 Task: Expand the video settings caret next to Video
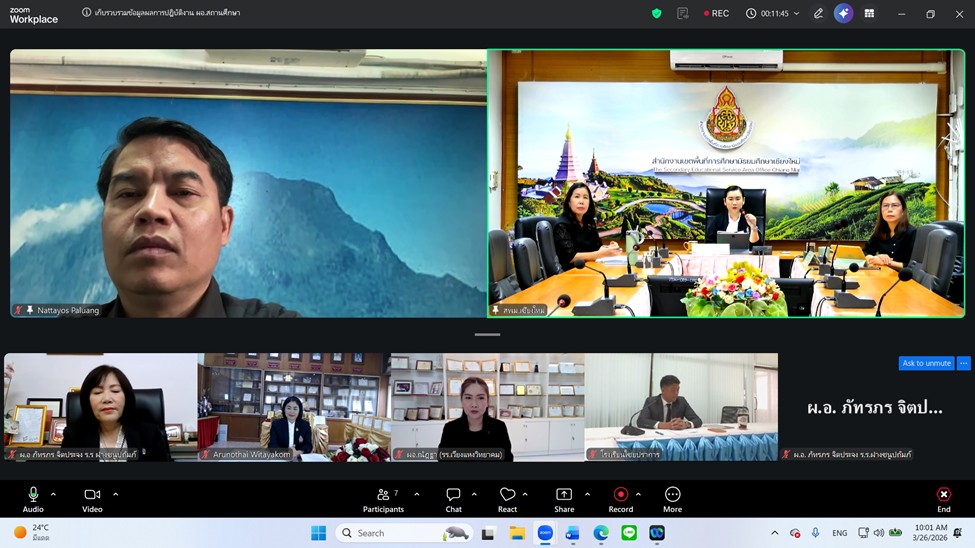tap(116, 494)
